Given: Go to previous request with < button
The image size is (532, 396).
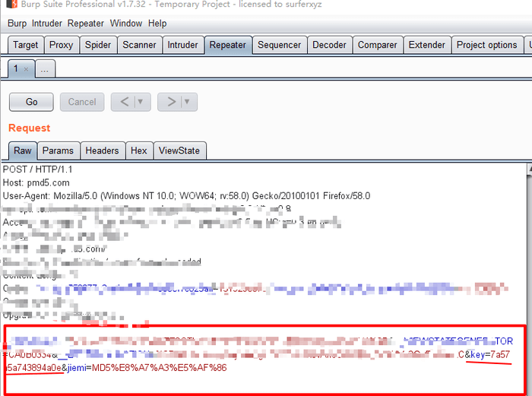Looking at the screenshot, I should tap(125, 102).
